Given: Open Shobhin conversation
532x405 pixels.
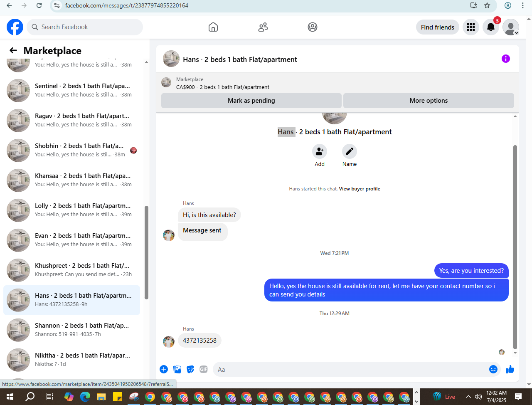Looking at the screenshot, I should (x=71, y=151).
